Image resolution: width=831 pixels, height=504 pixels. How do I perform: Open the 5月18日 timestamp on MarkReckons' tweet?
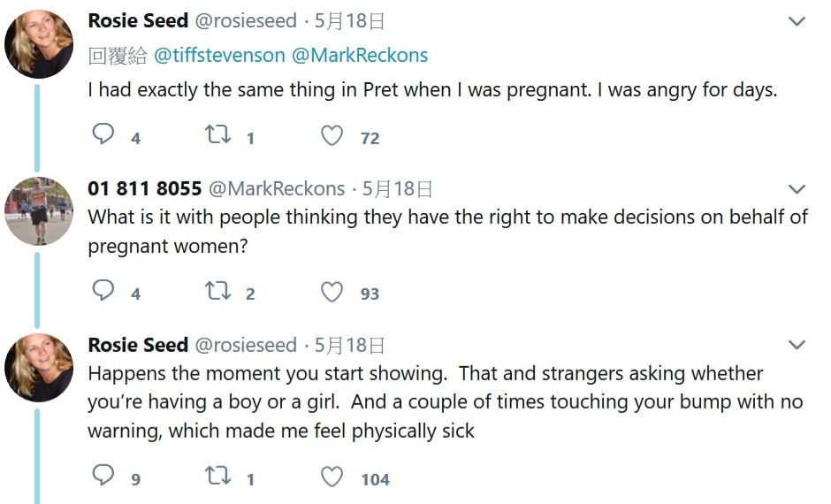[x=397, y=188]
